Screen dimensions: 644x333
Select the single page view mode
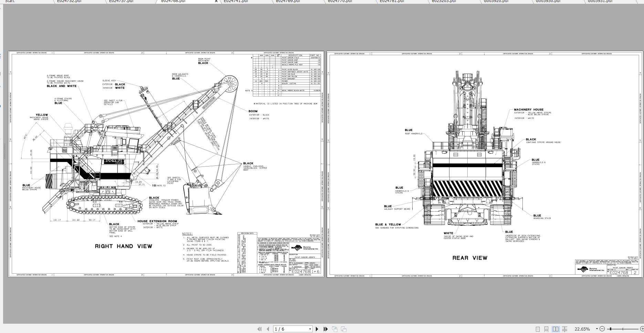(538, 329)
